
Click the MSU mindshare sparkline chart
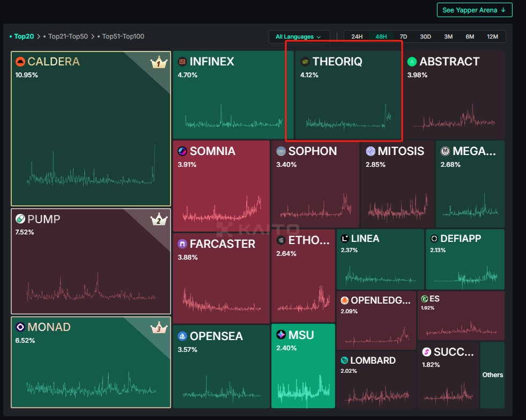[x=303, y=391]
